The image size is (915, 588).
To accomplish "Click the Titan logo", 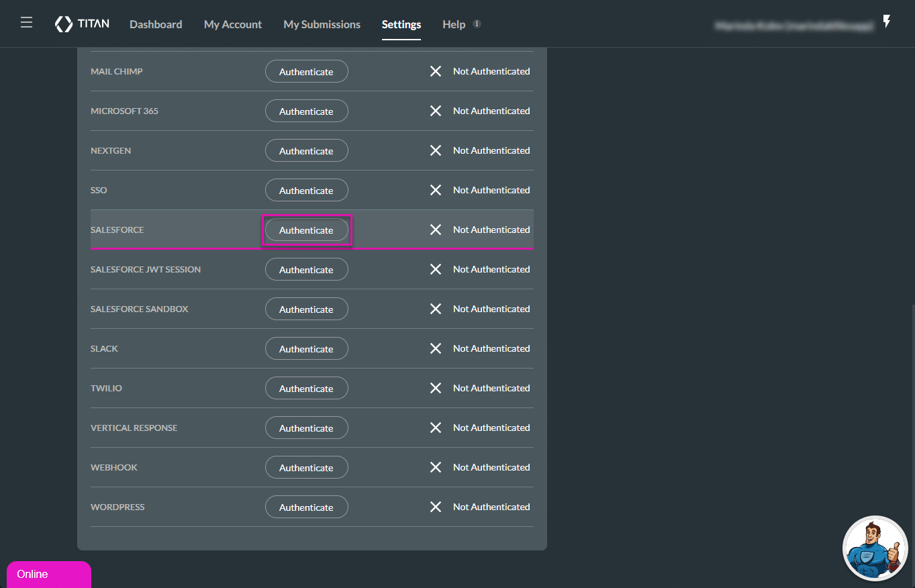I will pos(82,23).
